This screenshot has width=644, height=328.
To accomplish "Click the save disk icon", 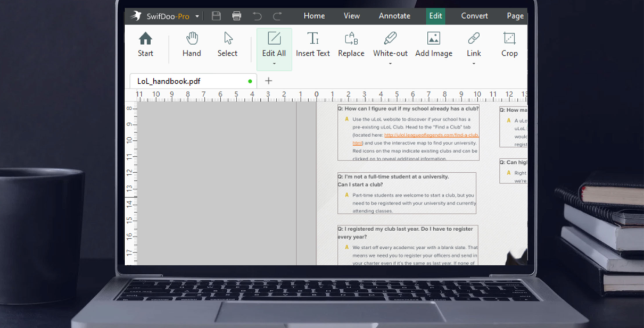I will [x=216, y=16].
